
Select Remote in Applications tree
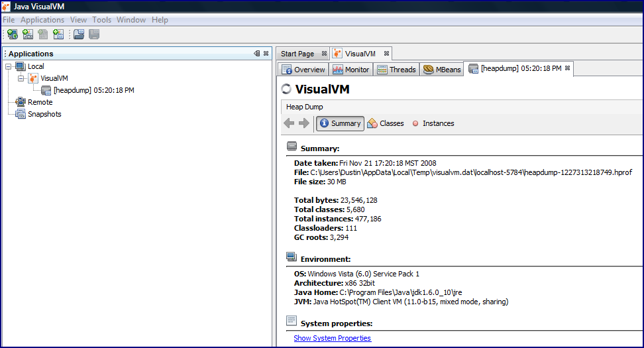(x=40, y=102)
